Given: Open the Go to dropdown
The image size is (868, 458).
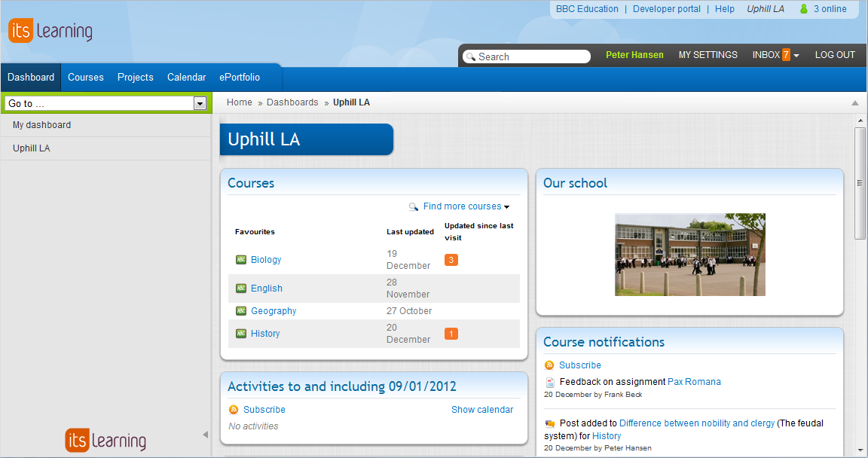Looking at the screenshot, I should 200,103.
